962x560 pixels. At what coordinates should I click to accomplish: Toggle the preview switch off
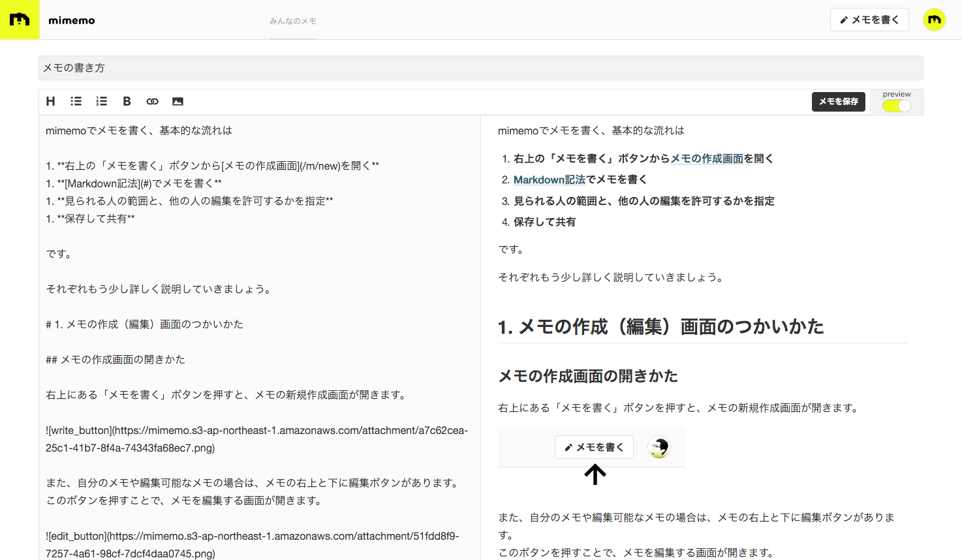pyautogui.click(x=897, y=106)
